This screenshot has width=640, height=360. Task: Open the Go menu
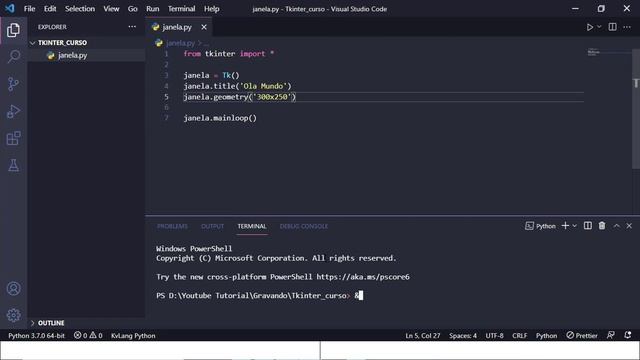(133, 9)
